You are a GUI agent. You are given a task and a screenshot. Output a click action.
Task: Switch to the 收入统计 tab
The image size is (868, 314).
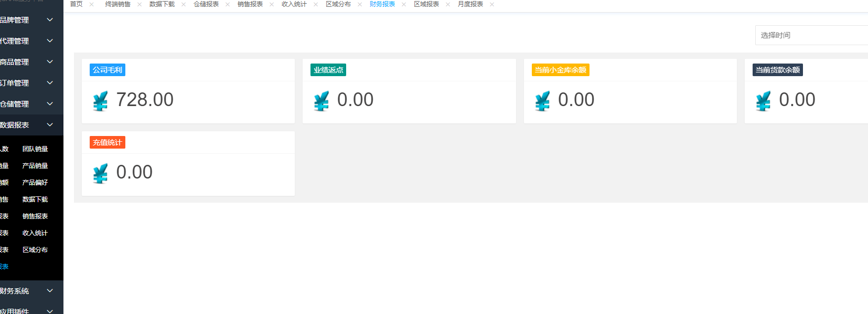294,4
